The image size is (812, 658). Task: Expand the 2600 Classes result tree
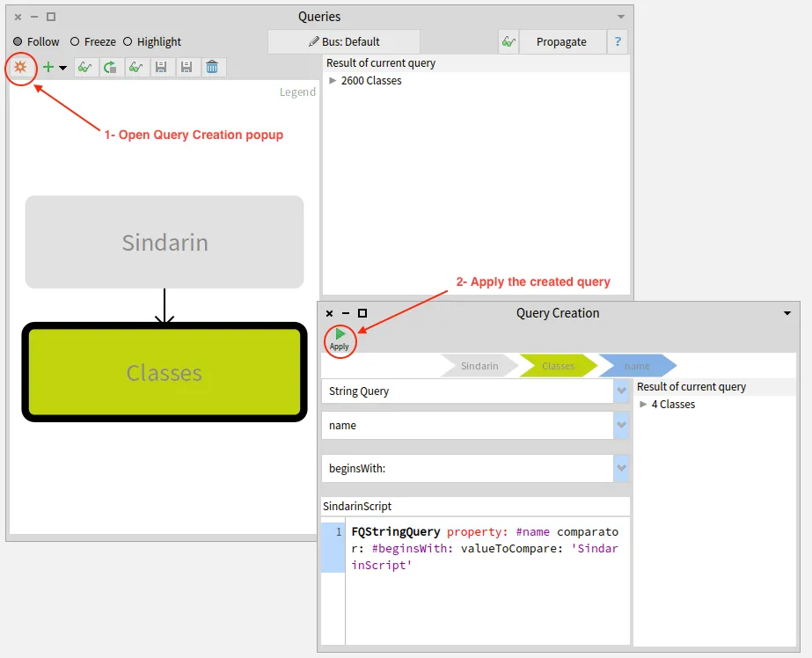click(333, 81)
